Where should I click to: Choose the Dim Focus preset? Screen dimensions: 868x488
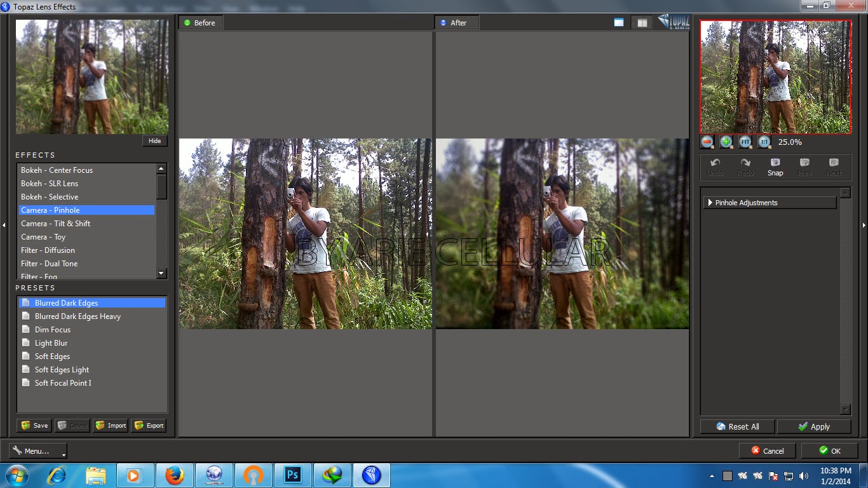pyautogui.click(x=92, y=330)
